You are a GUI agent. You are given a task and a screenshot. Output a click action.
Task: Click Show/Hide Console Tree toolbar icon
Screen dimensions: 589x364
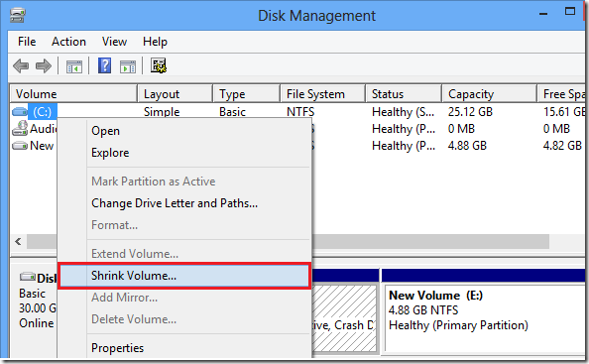[x=74, y=66]
